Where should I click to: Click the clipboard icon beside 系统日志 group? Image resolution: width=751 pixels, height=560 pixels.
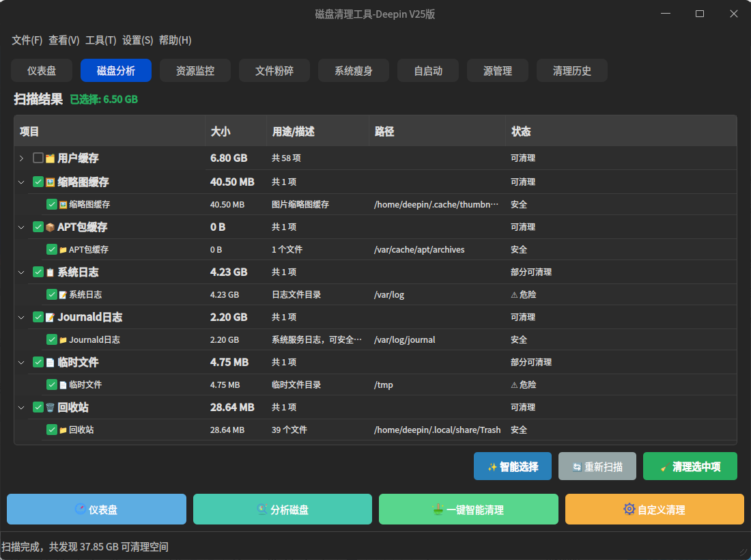click(x=51, y=272)
